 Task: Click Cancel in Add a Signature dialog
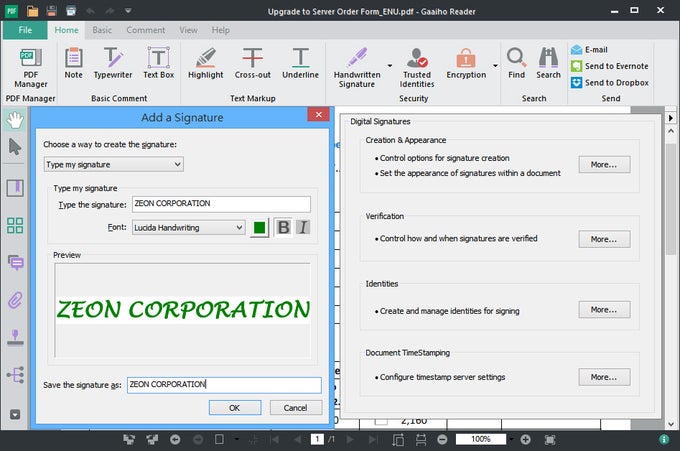point(296,408)
